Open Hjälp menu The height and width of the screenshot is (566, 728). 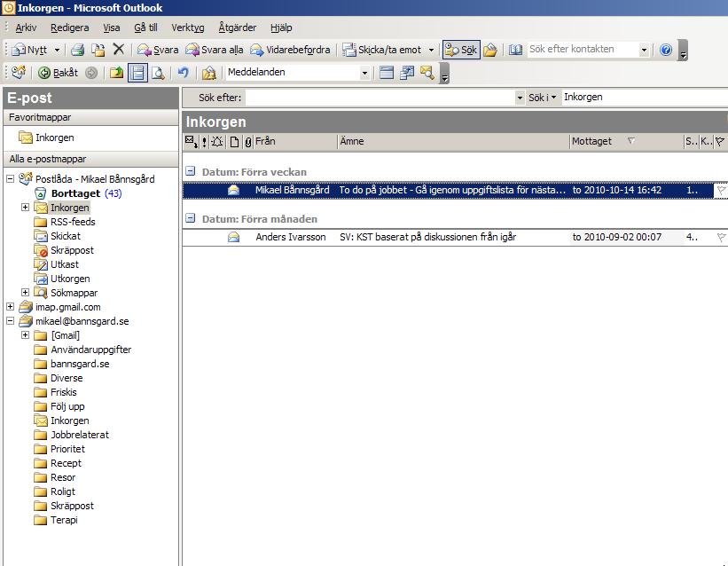pos(281,28)
